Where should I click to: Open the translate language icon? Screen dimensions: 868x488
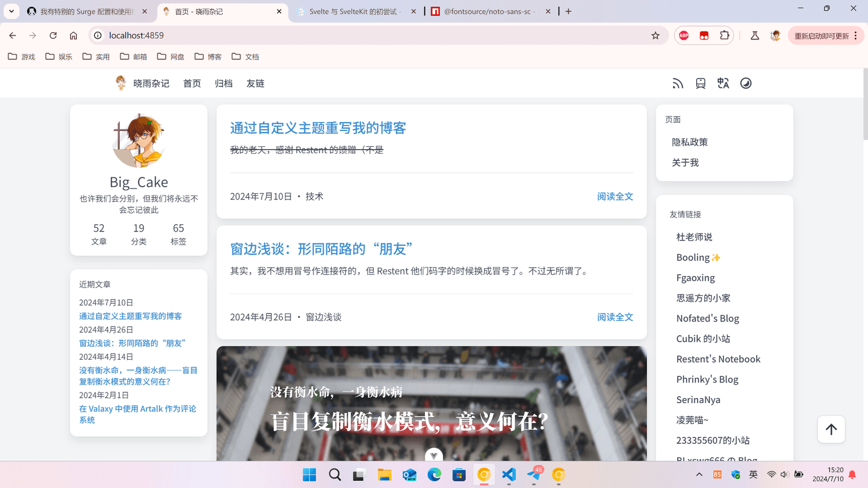[x=723, y=83]
